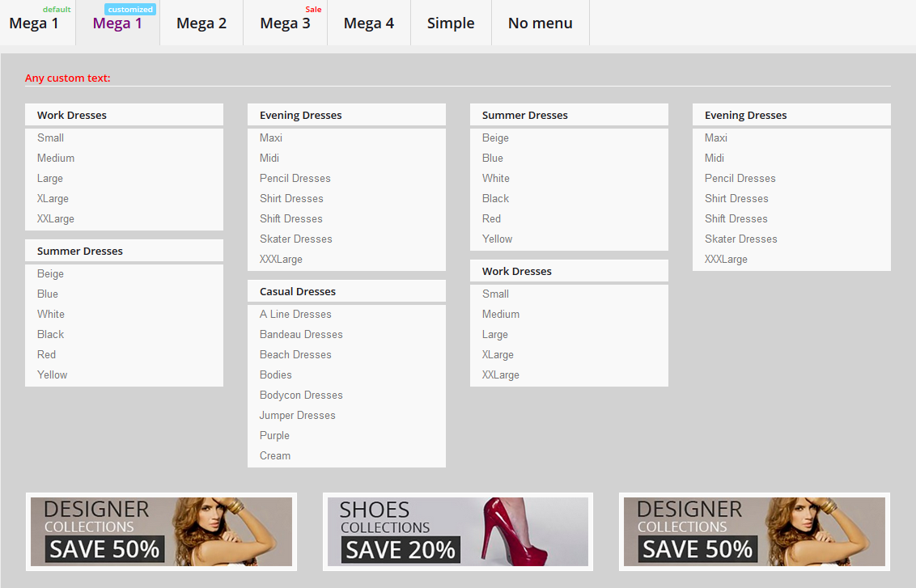Open the Jumper Dresses link
This screenshot has height=588, width=916.
tap(297, 415)
